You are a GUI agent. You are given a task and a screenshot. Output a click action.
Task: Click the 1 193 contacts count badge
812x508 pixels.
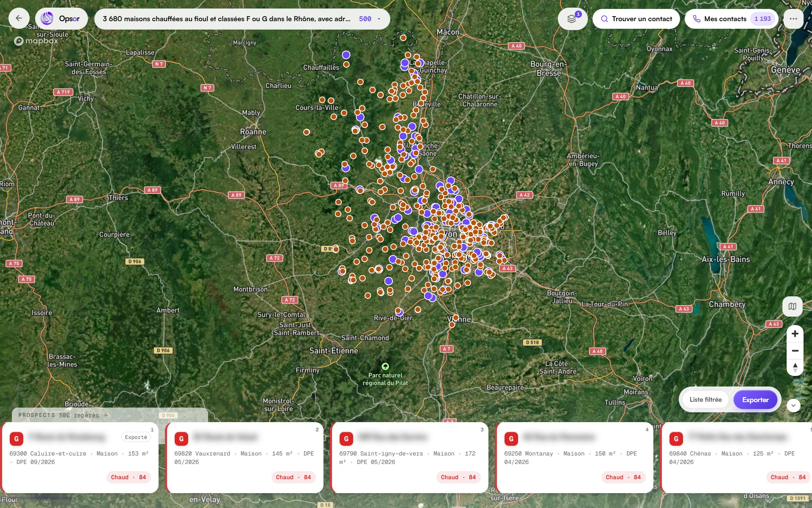(x=763, y=19)
